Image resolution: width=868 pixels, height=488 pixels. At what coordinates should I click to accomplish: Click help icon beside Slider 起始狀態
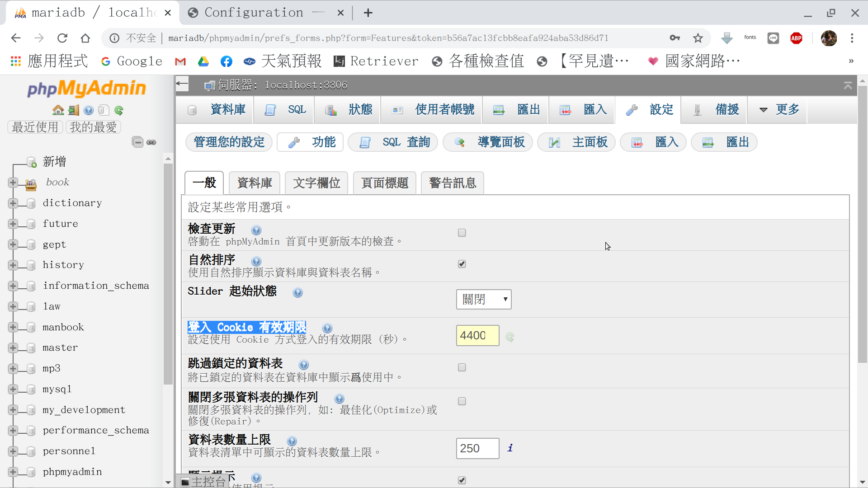[297, 292]
